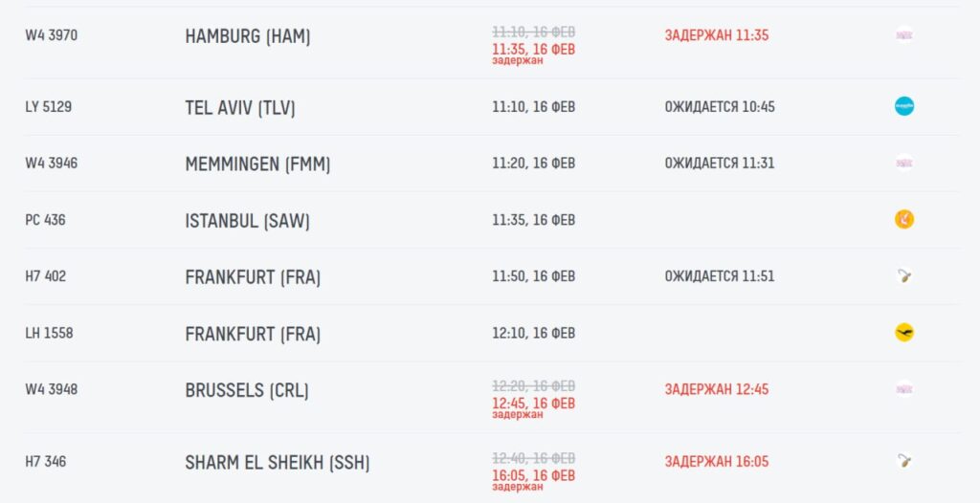Click the ЗАДЕРЖАН 16:05 status
980x503 pixels.
717,462
